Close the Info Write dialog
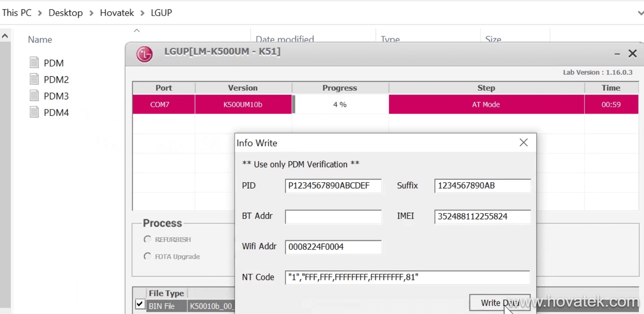Image resolution: width=644 pixels, height=314 pixels. point(523,143)
